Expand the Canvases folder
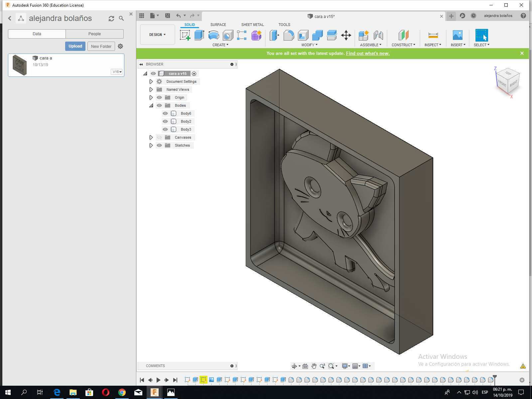 pos(151,137)
